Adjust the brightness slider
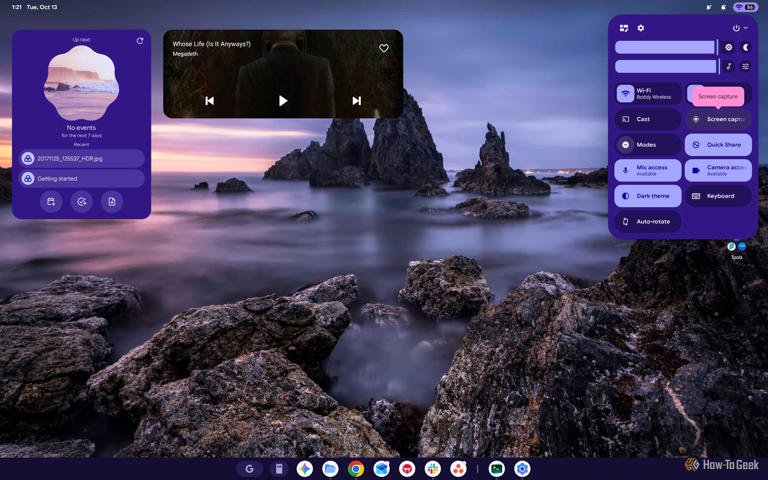This screenshot has width=768, height=480. (665, 47)
